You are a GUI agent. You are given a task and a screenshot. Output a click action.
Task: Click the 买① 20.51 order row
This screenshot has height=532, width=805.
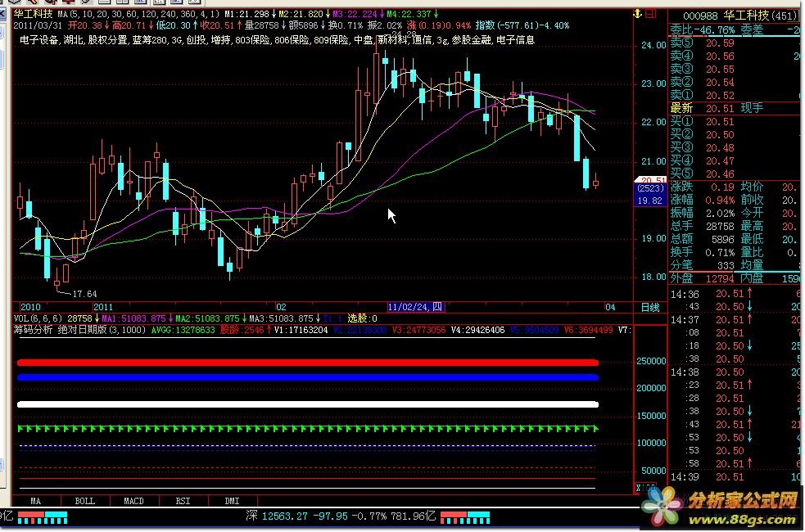pos(735,122)
